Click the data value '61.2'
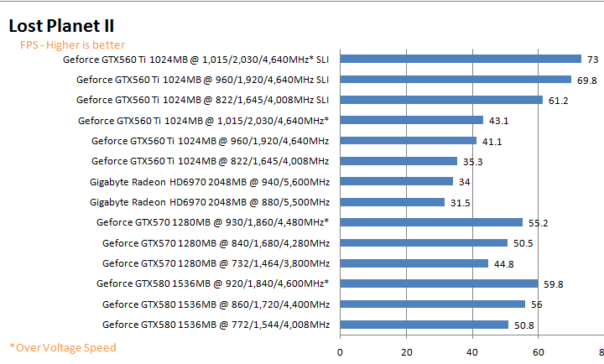This screenshot has height=364, width=604. click(558, 101)
